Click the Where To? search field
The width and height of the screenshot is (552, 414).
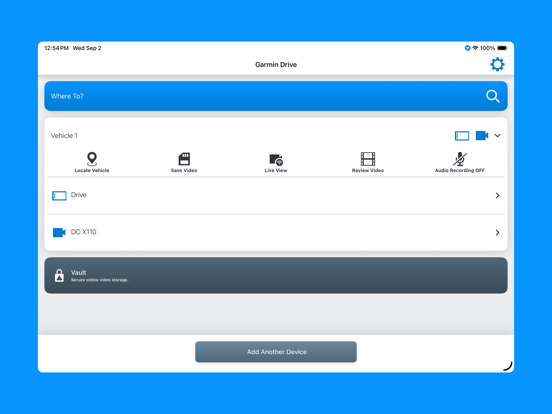(276, 96)
